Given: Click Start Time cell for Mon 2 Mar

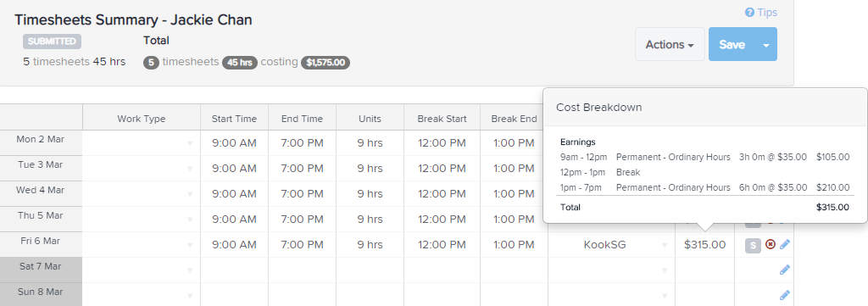Looking at the screenshot, I should [234, 142].
